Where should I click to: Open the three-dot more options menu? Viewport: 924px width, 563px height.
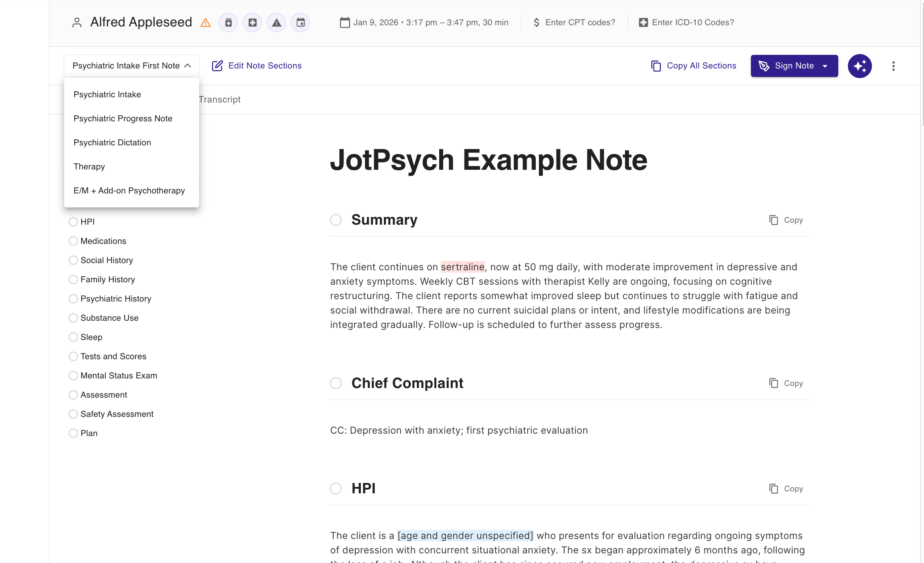(x=893, y=66)
